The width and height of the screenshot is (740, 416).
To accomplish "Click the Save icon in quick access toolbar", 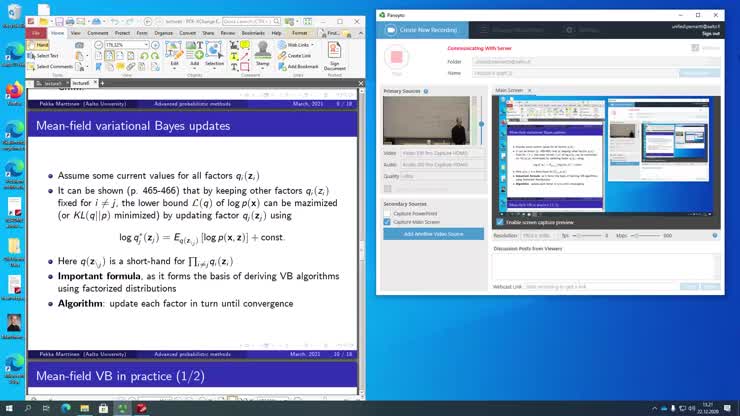I will (59, 22).
